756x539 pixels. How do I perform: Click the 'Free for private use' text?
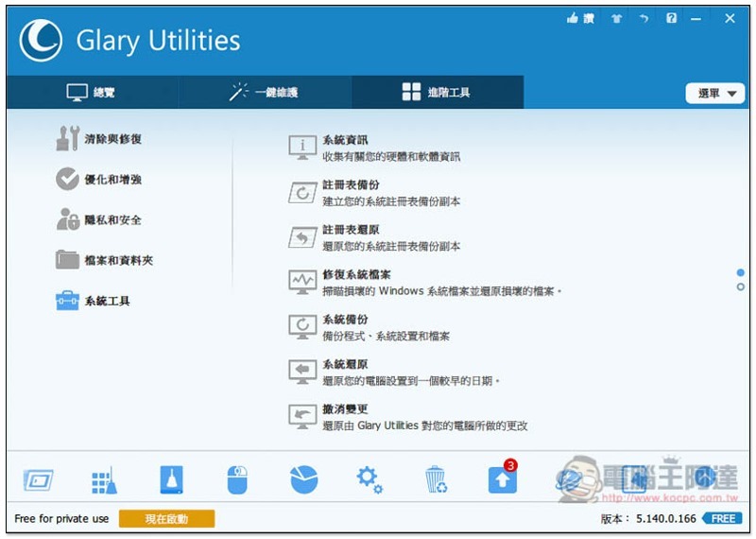pos(61,519)
